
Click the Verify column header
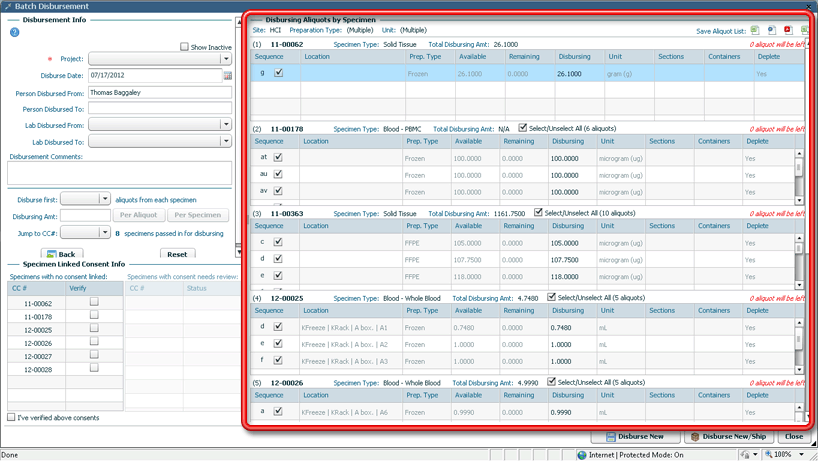(x=94, y=288)
